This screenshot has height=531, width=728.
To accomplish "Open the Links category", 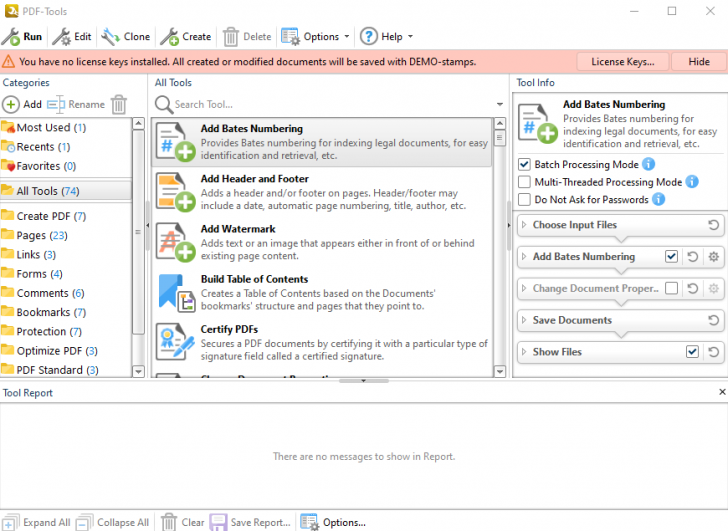I will point(66,255).
